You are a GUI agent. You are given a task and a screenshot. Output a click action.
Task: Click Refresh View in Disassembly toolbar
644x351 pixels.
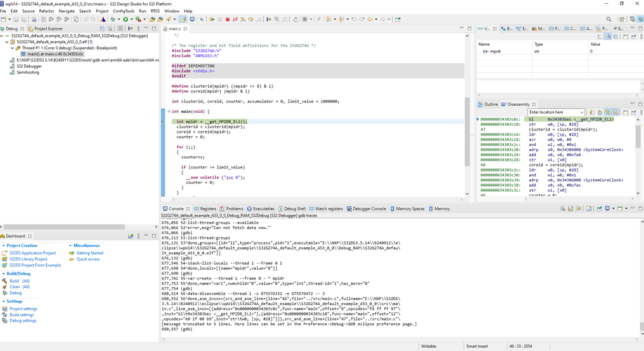coord(592,112)
